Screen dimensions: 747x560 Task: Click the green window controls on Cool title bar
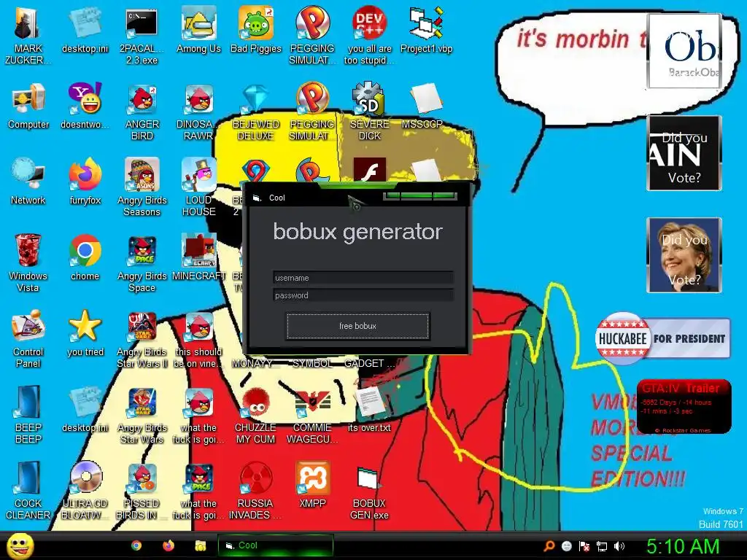click(419, 195)
